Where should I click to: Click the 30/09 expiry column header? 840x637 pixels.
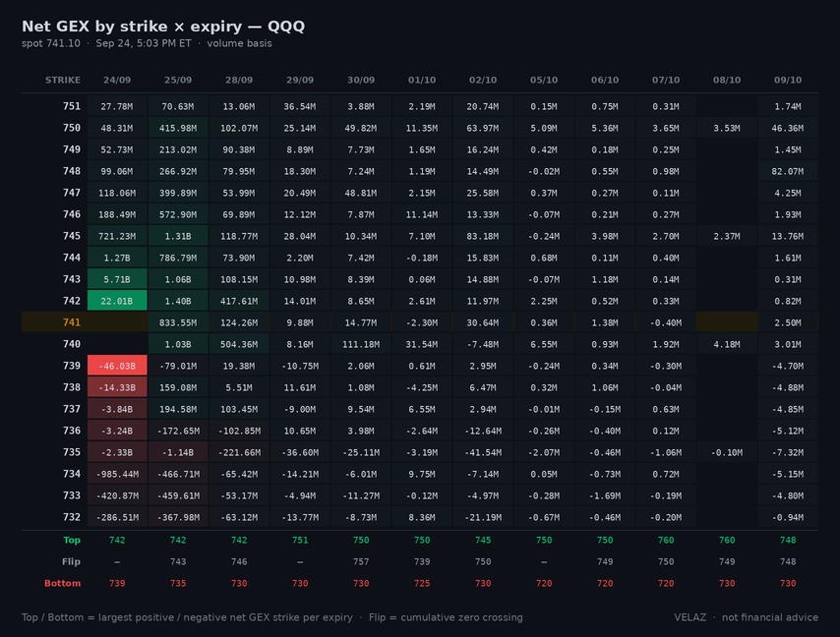point(361,80)
